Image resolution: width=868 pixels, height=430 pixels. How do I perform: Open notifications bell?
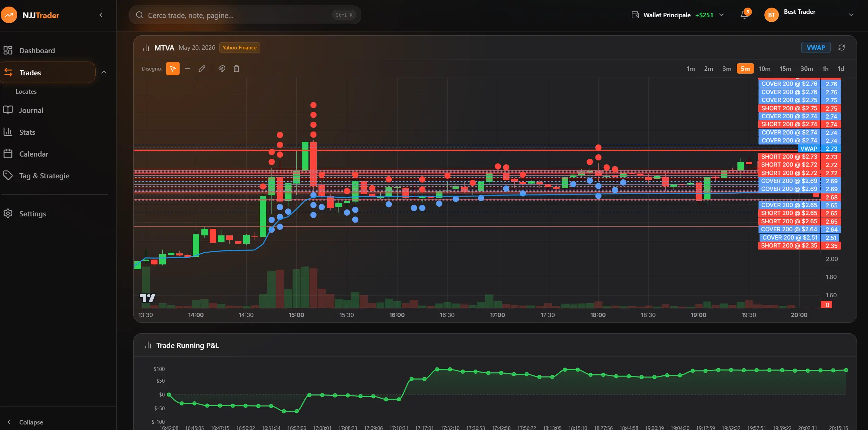744,15
